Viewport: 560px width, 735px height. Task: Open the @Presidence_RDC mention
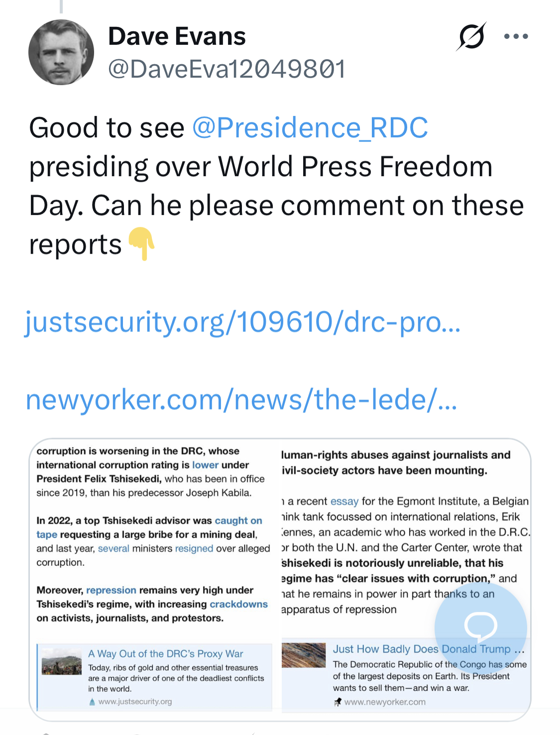pos(310,128)
